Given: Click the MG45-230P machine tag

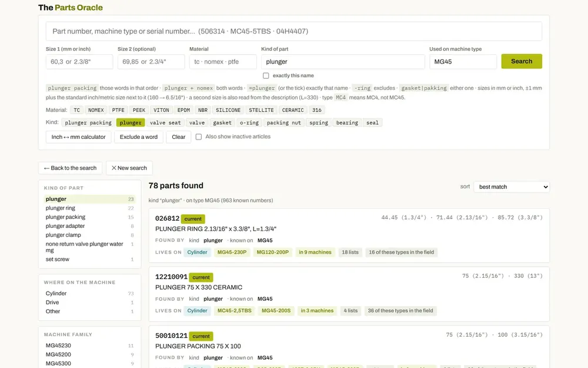Looking at the screenshot, I should (x=232, y=253).
